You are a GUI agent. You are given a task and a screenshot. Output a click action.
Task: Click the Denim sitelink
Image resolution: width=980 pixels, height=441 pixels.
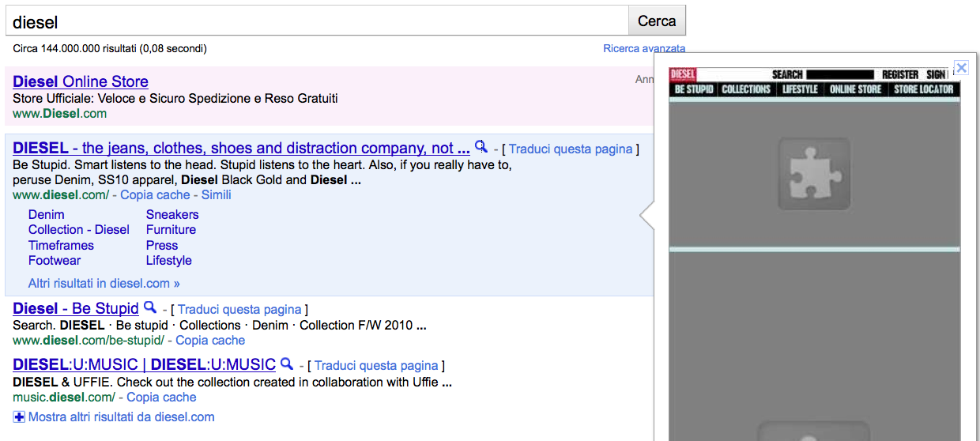click(x=47, y=214)
